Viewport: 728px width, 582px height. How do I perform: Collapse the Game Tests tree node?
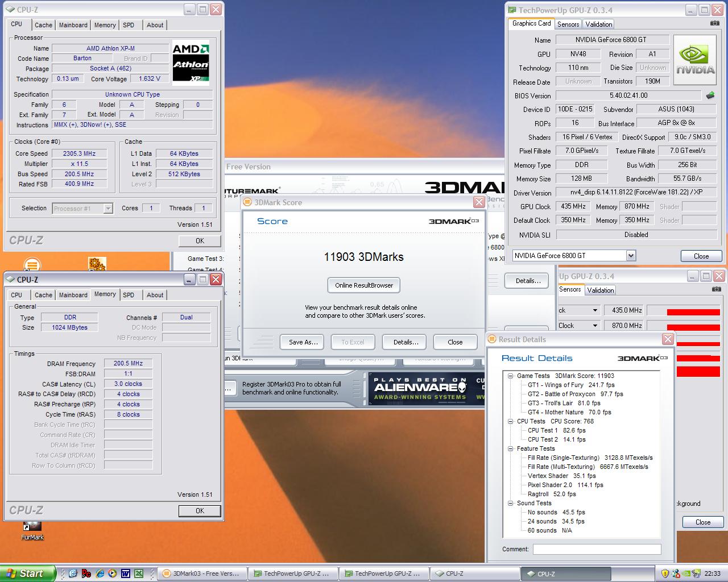click(510, 376)
